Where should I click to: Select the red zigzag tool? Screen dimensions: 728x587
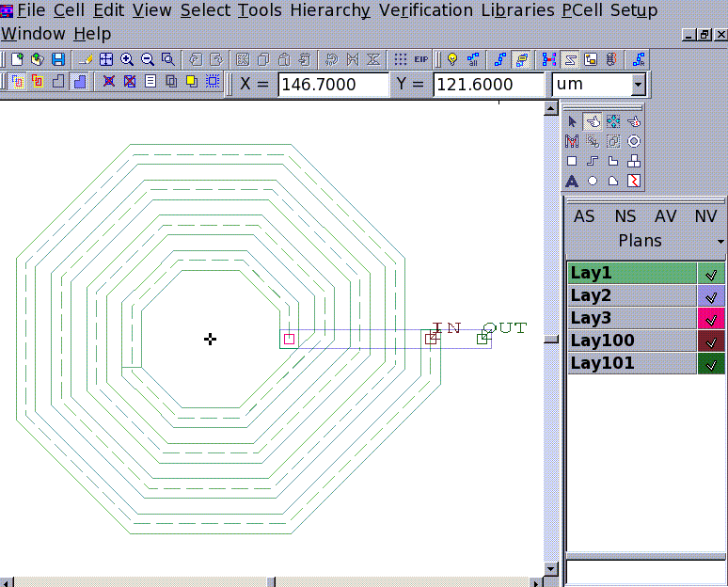[x=634, y=182]
